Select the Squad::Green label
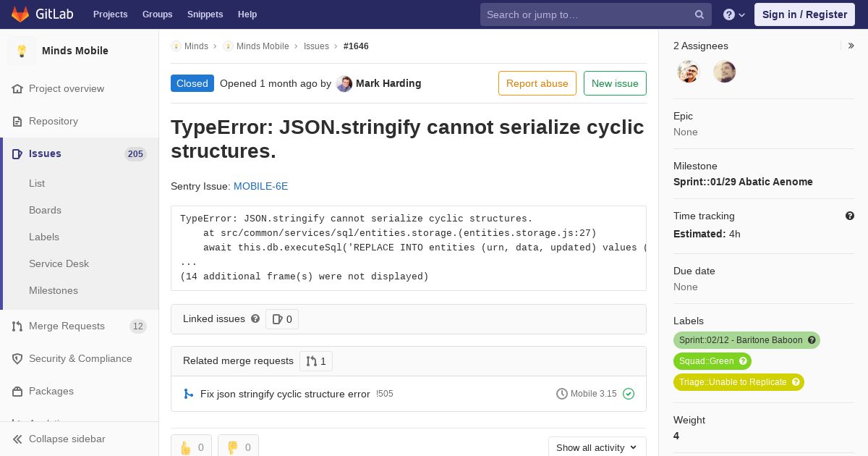 click(x=712, y=361)
